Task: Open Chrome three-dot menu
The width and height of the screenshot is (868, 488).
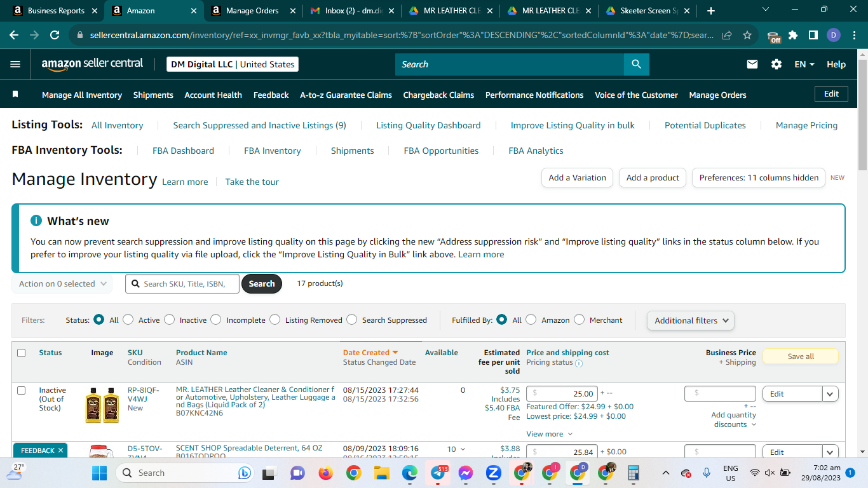Action: 854,36
